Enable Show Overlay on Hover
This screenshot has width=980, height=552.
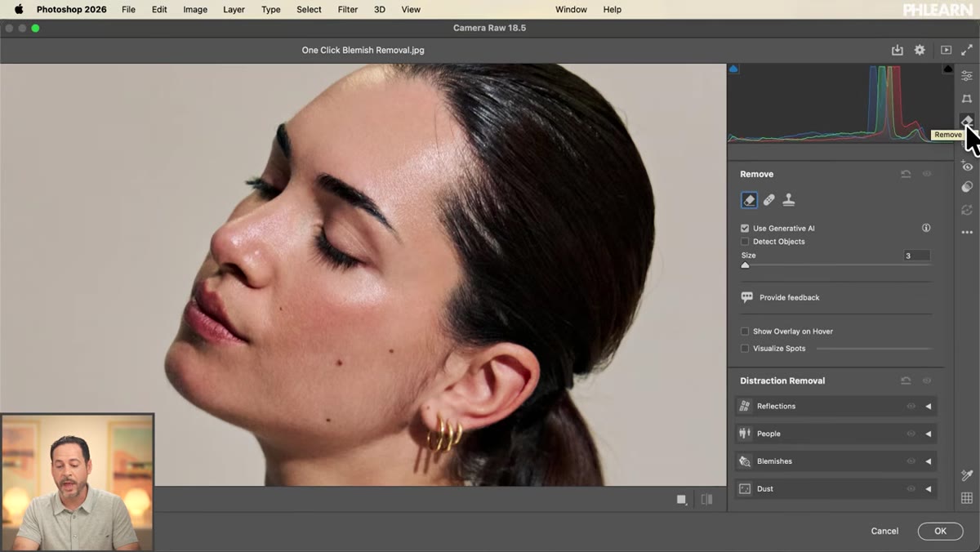tap(745, 332)
